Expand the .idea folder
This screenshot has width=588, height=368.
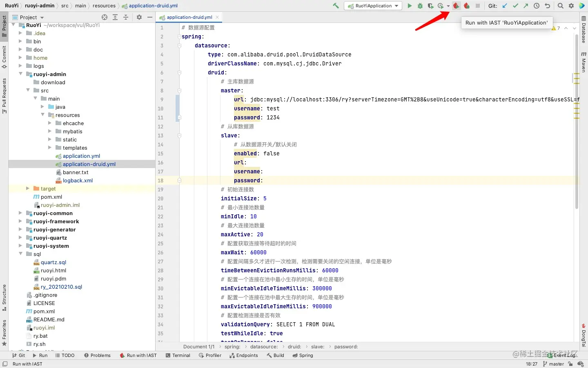point(20,33)
